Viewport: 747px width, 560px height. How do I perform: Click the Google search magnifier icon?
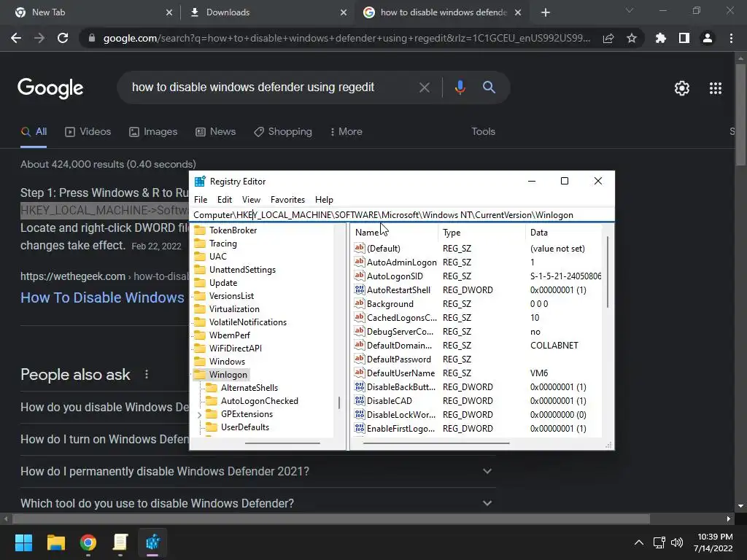point(489,87)
